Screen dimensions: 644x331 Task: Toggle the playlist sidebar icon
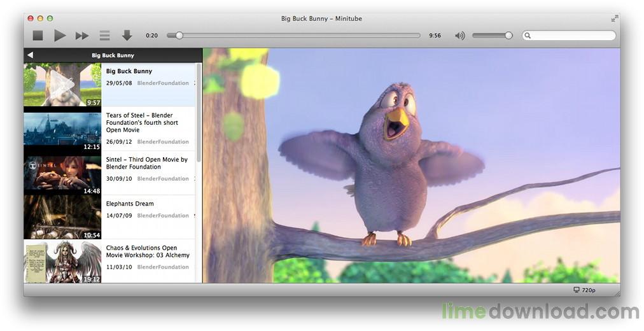click(x=104, y=36)
